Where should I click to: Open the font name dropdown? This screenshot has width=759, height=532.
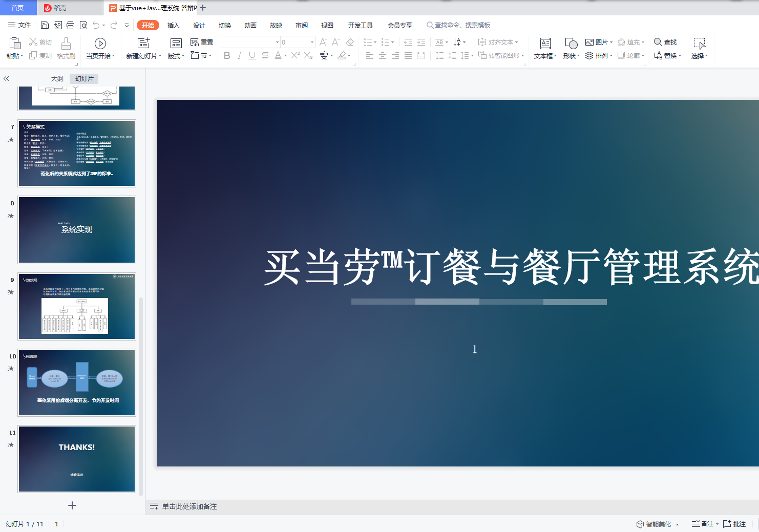click(278, 42)
